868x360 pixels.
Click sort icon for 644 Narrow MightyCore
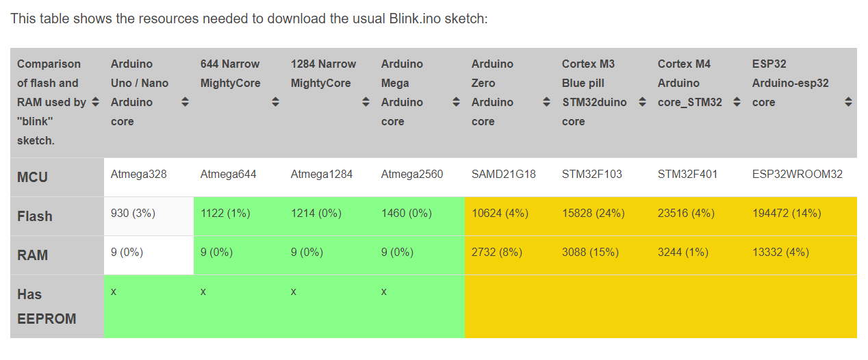coord(275,102)
